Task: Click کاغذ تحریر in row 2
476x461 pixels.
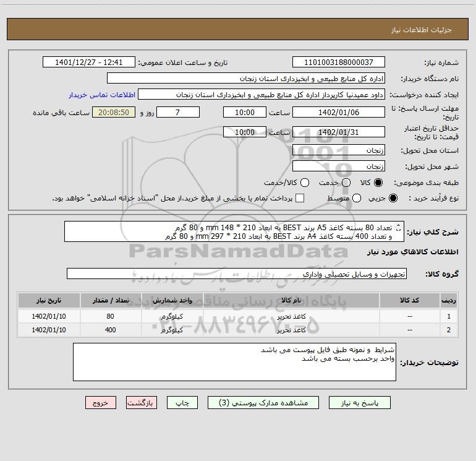Action: [x=291, y=330]
